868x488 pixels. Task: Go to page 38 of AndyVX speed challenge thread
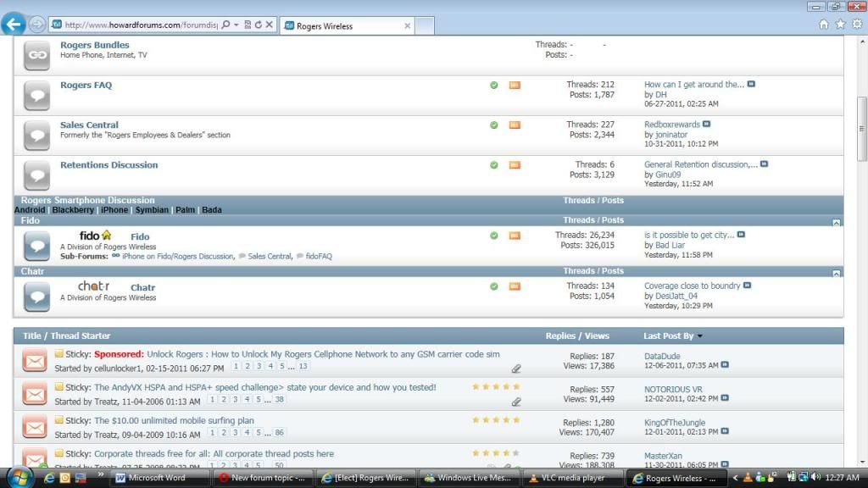[x=279, y=400]
